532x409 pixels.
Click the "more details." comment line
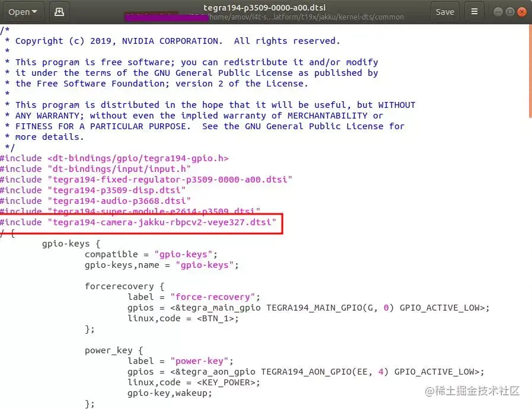(44, 137)
